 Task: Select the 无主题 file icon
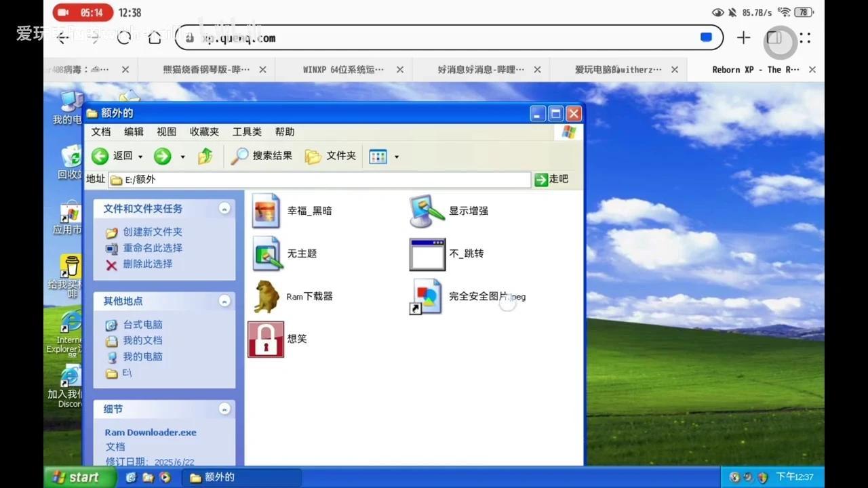pos(267,253)
